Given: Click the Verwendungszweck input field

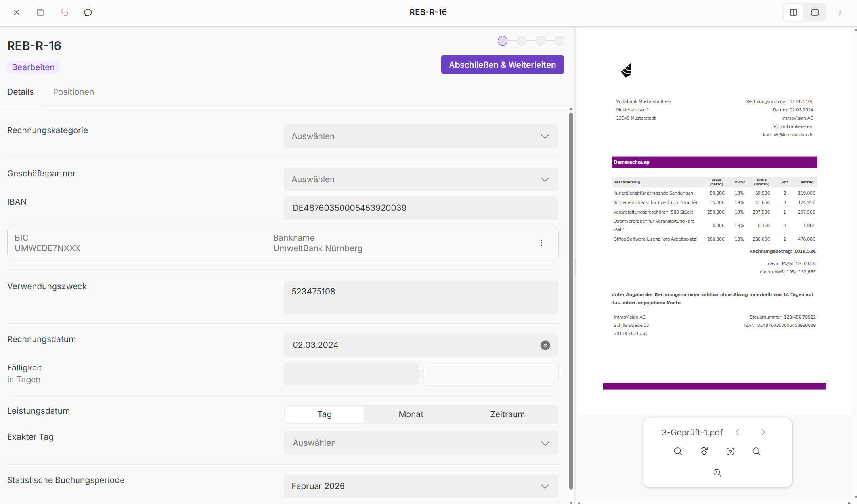Looking at the screenshot, I should pyautogui.click(x=421, y=297).
